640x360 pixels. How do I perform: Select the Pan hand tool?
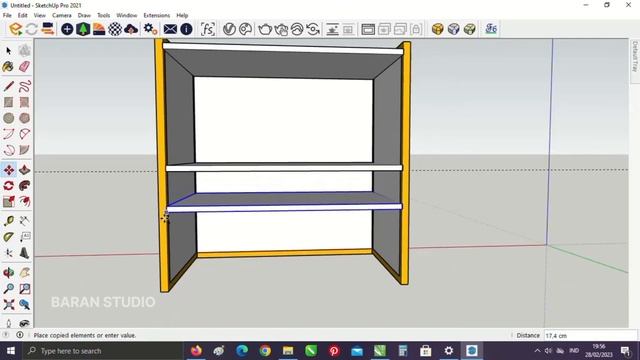pos(24,273)
